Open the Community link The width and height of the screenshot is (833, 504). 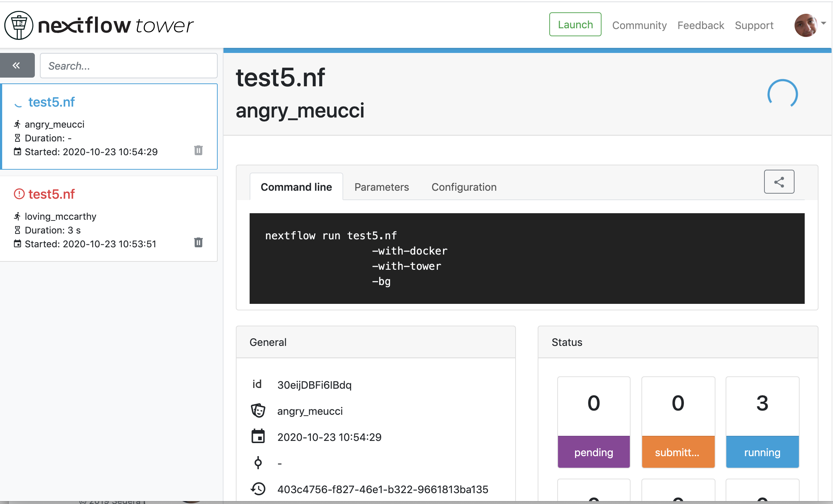point(639,25)
